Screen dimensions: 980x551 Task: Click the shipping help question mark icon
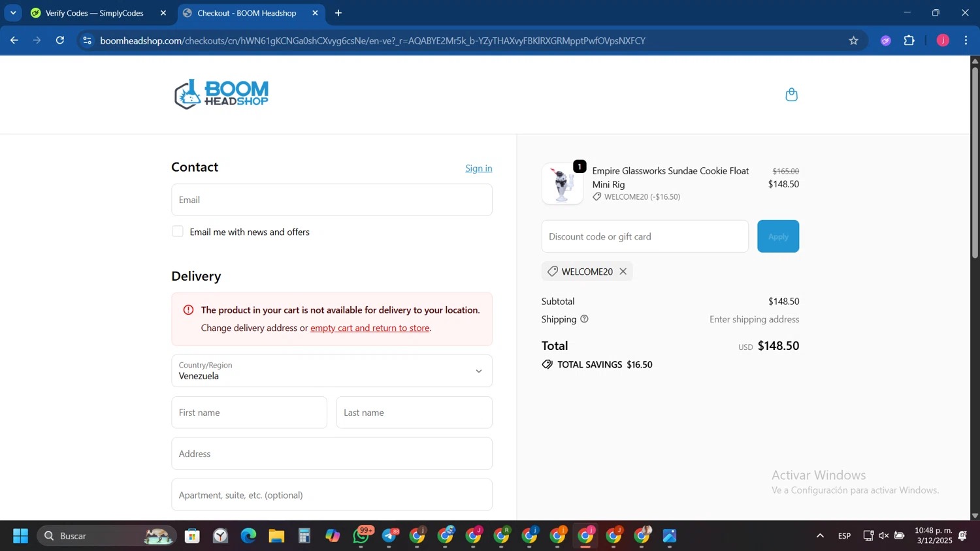584,319
